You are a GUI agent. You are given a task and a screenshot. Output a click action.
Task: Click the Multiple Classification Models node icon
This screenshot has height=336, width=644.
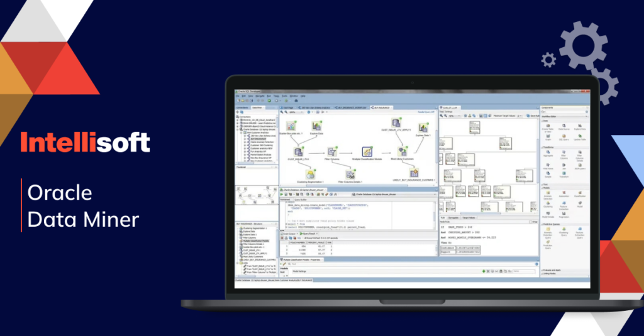[x=368, y=151]
